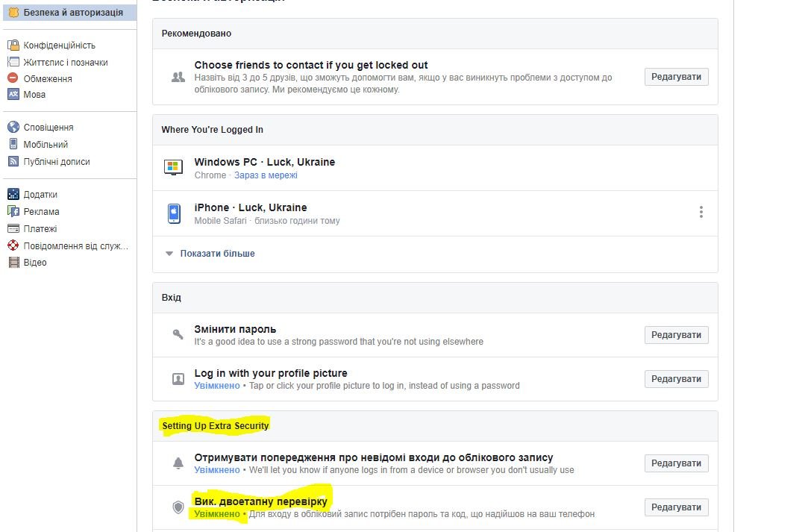
Task: Edit the two-step verification setting
Action: click(676, 507)
